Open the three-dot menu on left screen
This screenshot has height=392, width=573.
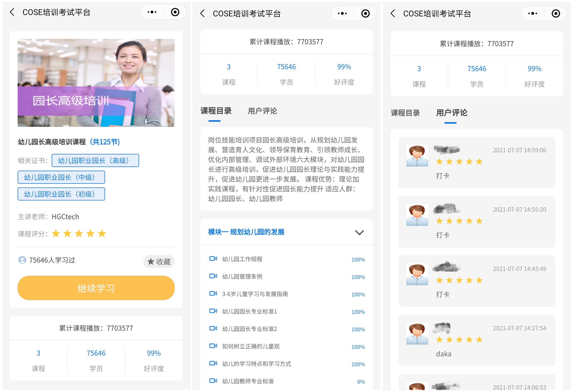(x=152, y=12)
